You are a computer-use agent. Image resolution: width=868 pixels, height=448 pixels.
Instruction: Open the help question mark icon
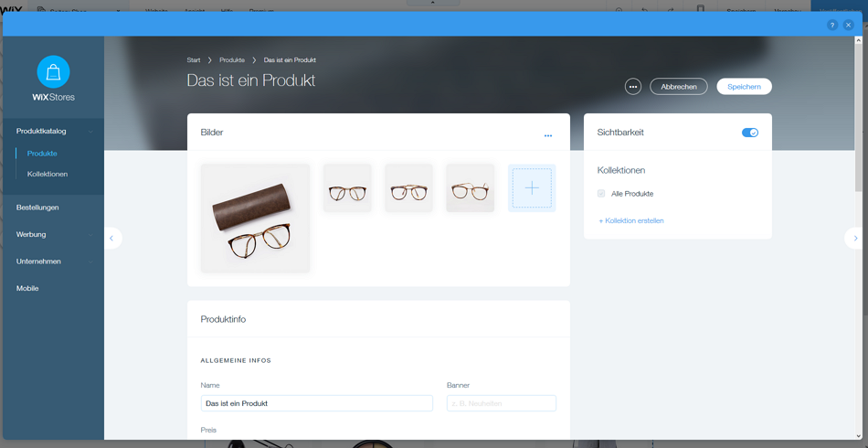click(831, 25)
